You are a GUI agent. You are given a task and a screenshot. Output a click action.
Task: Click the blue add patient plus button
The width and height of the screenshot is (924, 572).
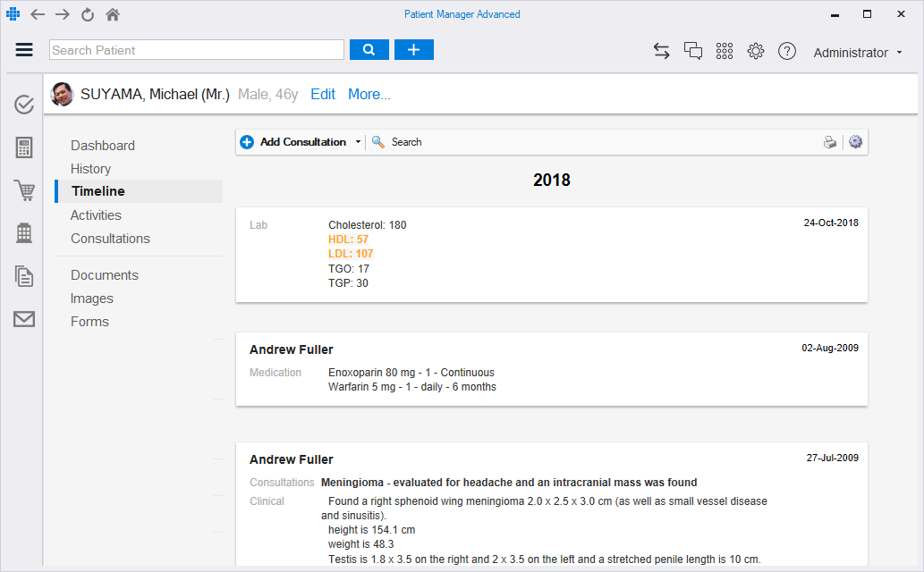(x=413, y=50)
